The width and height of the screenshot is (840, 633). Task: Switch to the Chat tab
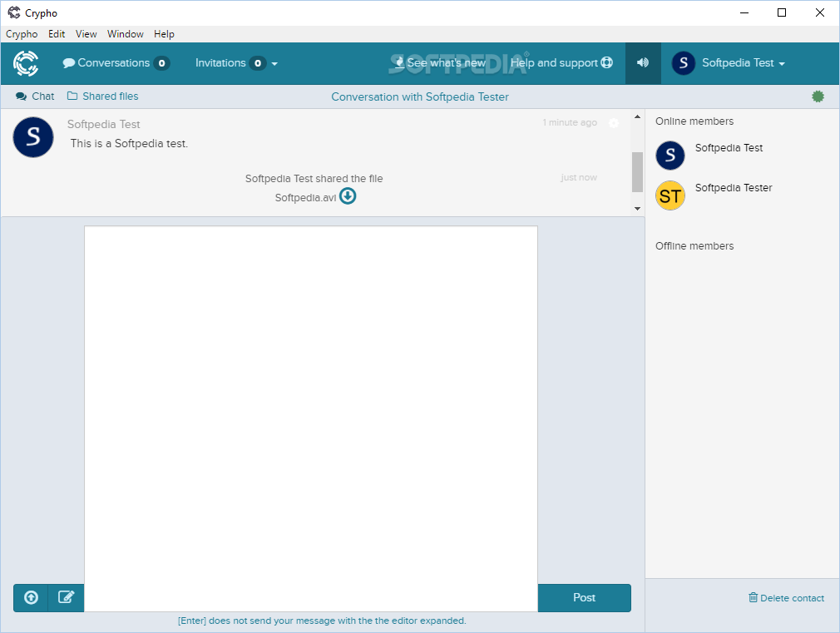coord(36,96)
